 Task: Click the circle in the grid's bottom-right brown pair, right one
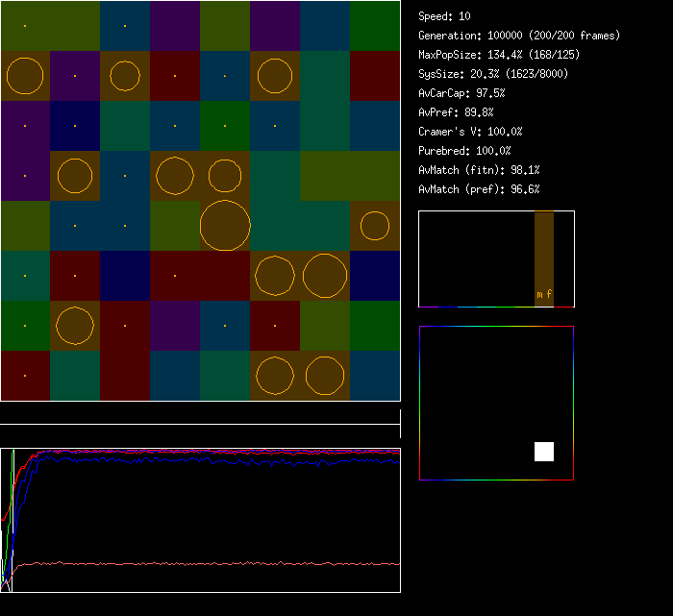click(325, 376)
